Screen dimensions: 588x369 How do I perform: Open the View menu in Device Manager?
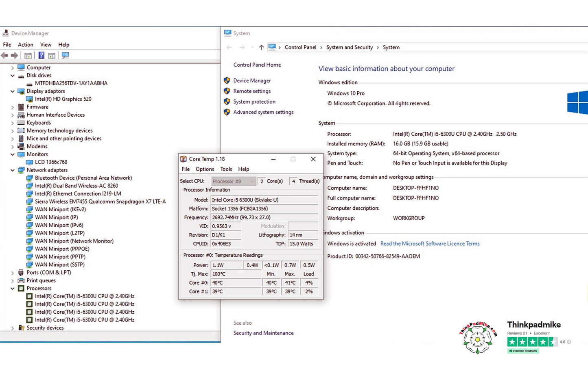(x=46, y=45)
